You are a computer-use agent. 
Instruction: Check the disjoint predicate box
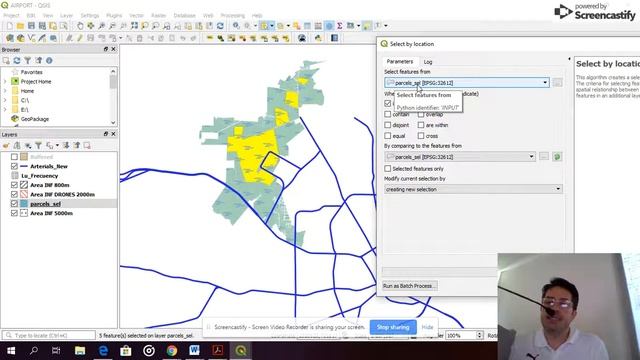388,125
